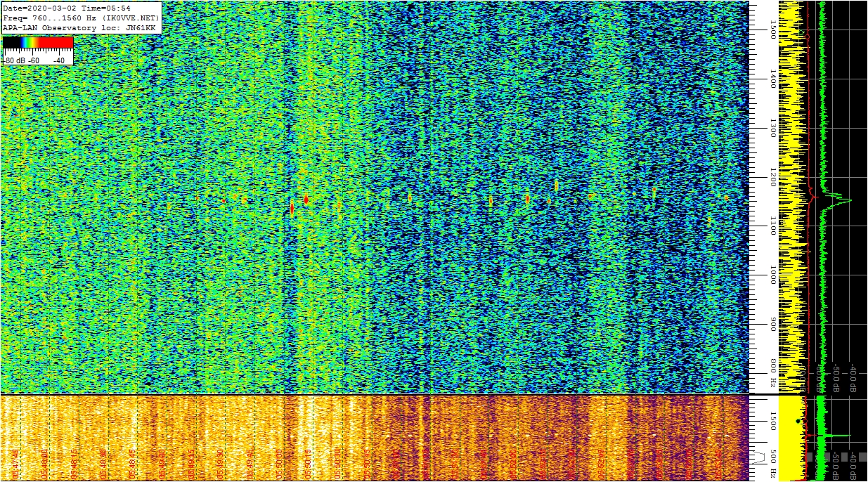Click the -80 dB label under color scale
Image resolution: width=868 pixels, height=482 pixels.
15,60
